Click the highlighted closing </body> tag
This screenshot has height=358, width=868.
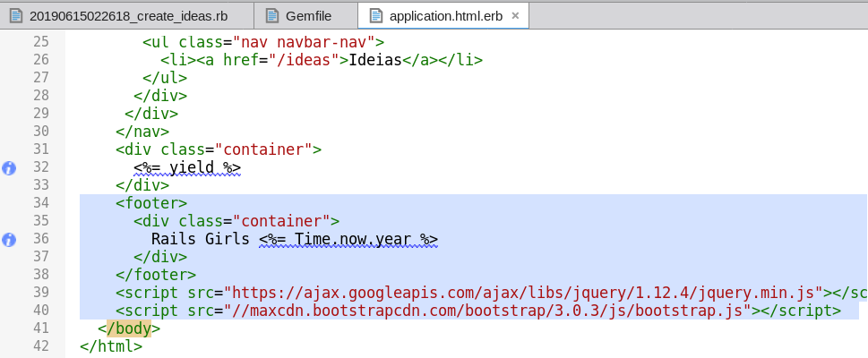pyautogui.click(x=129, y=328)
